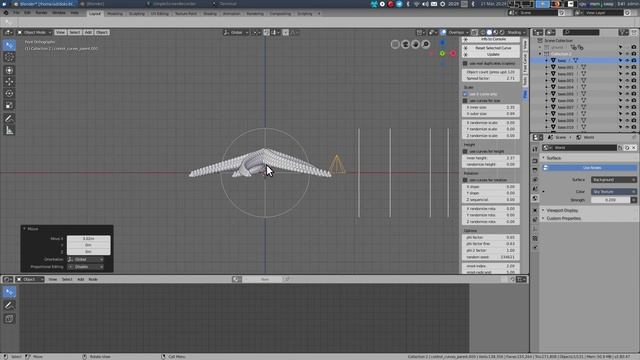Open the viewport Add menu
Screen dimensions: 640x360
[88, 32]
